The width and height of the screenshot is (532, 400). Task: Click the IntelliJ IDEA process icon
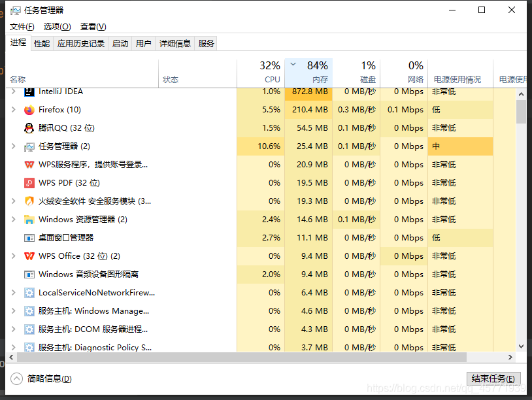point(29,92)
